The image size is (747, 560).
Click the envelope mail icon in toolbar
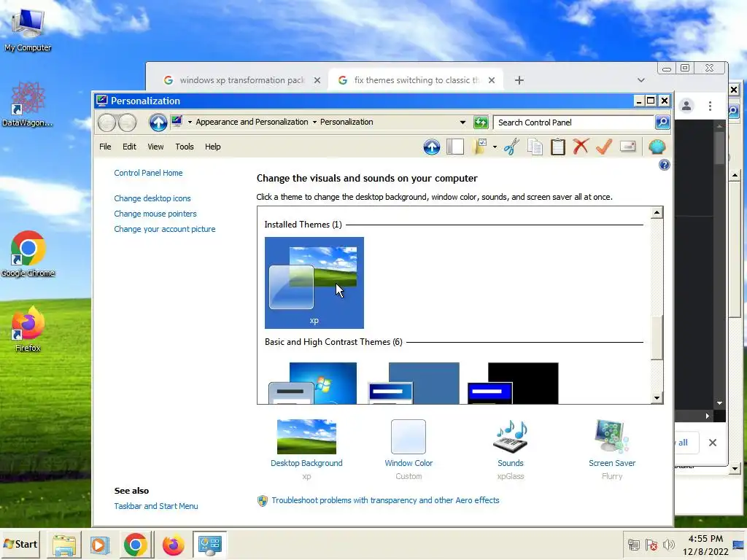point(628,147)
